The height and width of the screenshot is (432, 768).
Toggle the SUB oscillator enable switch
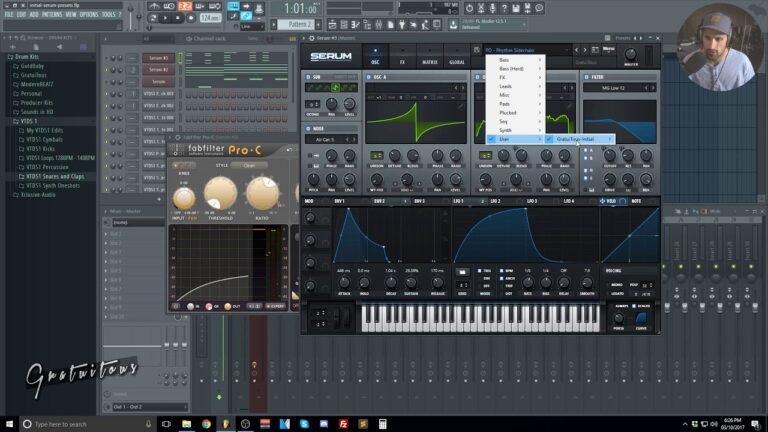click(x=308, y=77)
